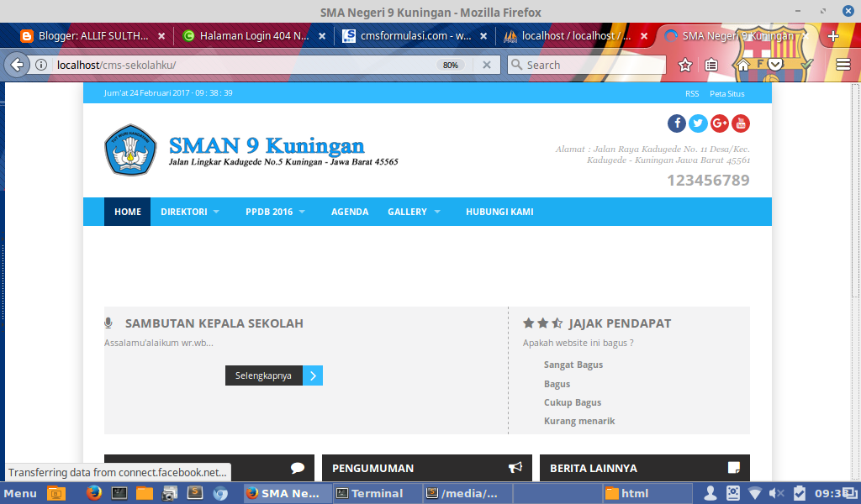Click the speech bubble icon on the dark panel

coord(297,467)
